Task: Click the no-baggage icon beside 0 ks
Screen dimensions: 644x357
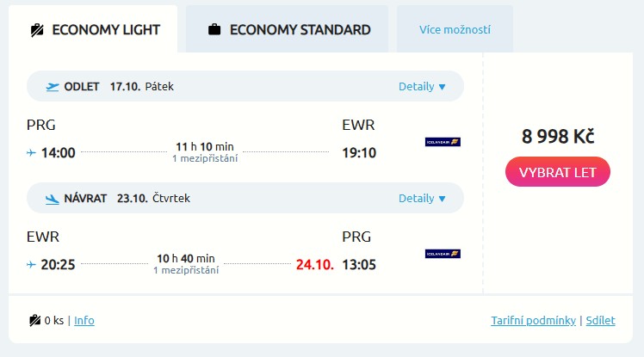Action: [x=34, y=321]
